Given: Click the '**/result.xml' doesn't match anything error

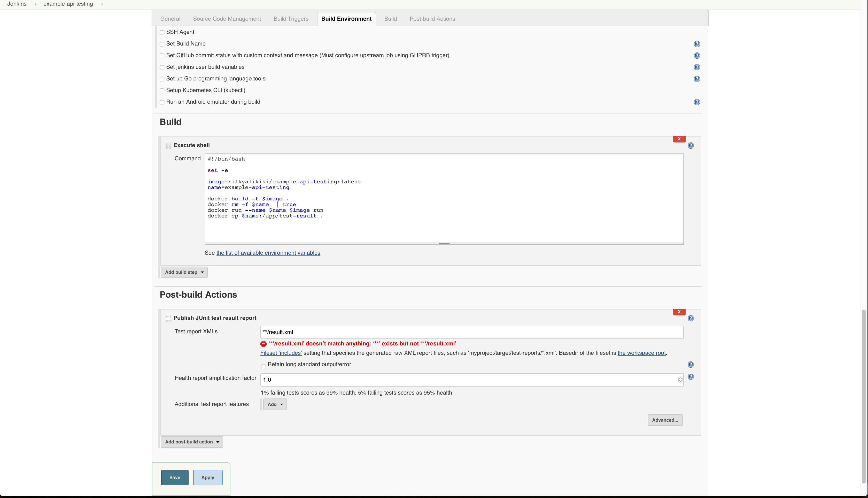Looking at the screenshot, I should coord(362,343).
